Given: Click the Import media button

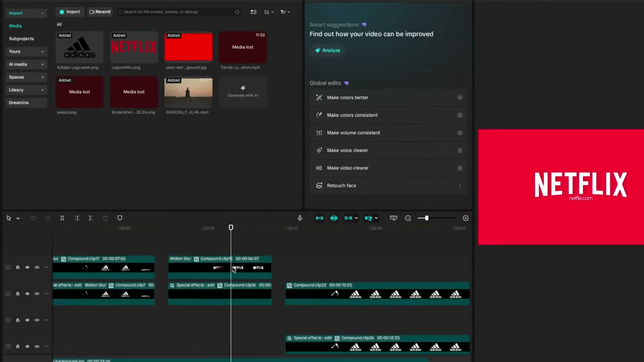Looking at the screenshot, I should [x=69, y=12].
